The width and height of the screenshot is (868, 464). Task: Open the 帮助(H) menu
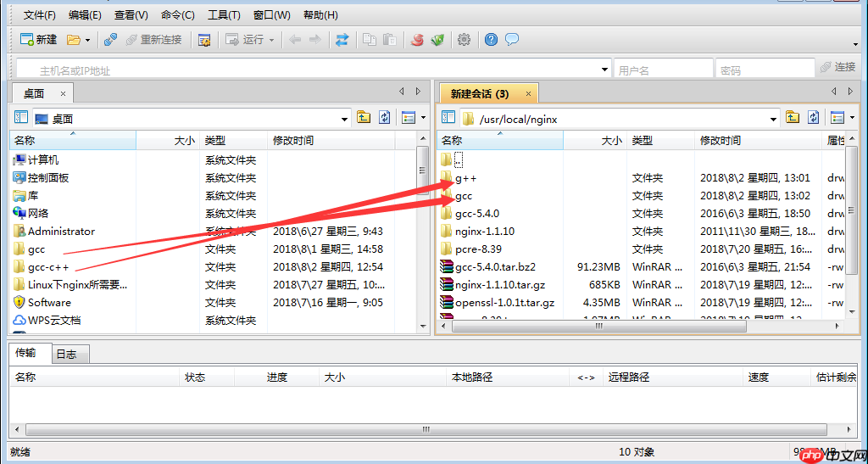(x=320, y=15)
